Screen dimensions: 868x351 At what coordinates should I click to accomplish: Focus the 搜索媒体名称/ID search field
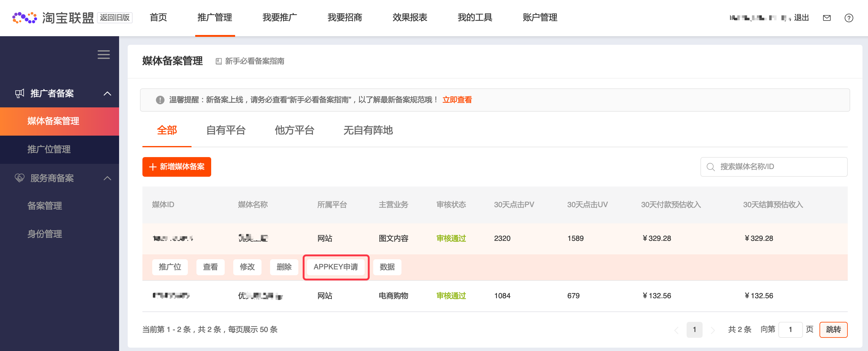click(774, 167)
